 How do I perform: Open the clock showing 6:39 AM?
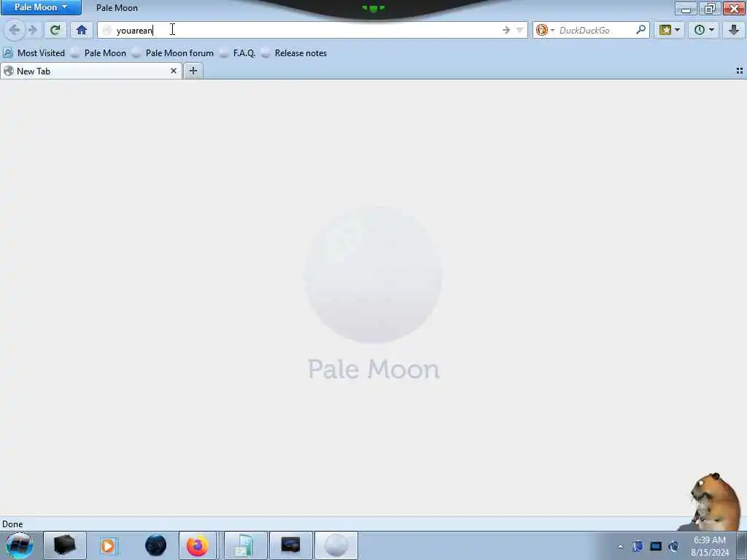click(x=710, y=546)
